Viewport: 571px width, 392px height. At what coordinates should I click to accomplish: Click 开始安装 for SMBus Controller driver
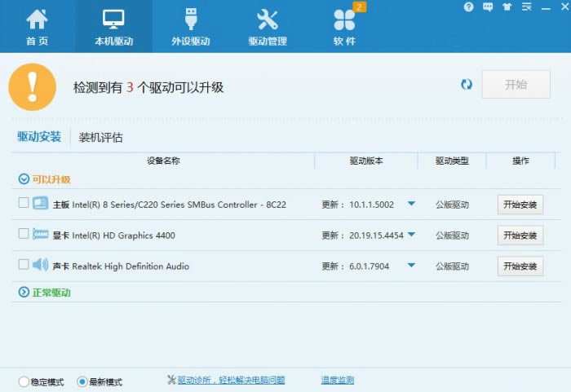pos(520,205)
